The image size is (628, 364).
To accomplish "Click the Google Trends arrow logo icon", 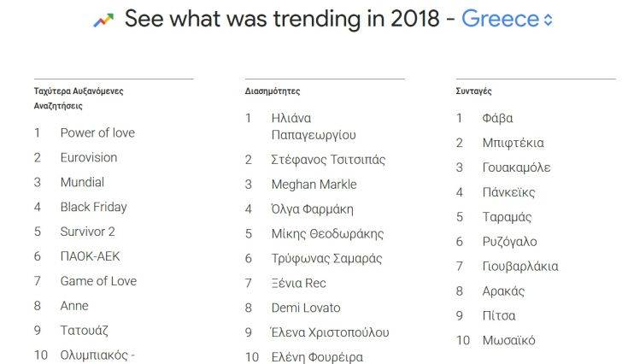I will (x=103, y=20).
